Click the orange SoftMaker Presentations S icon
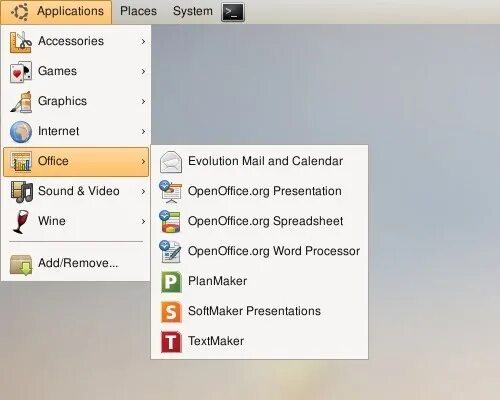500x400 pixels. coord(171,312)
